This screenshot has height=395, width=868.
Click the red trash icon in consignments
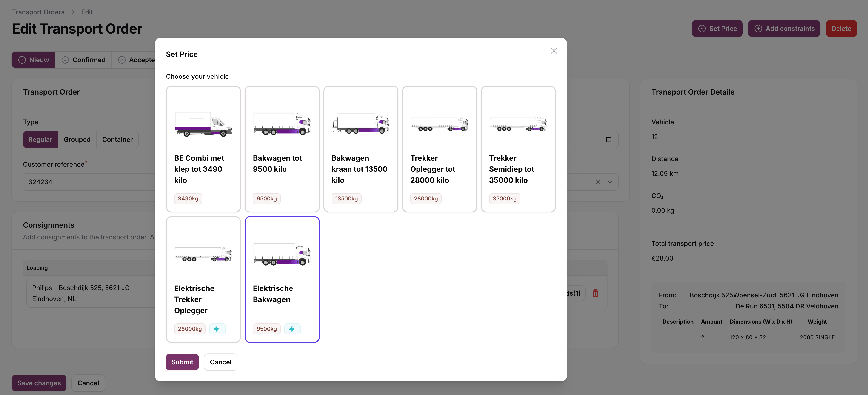(x=595, y=293)
